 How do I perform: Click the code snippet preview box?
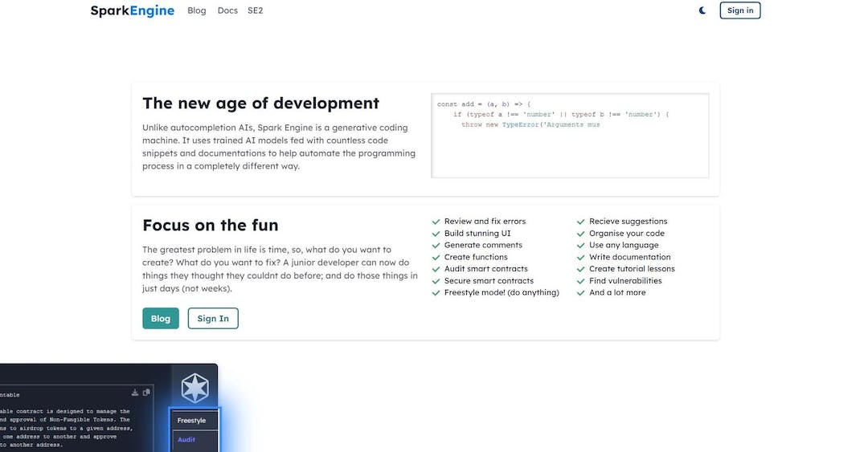(570, 136)
